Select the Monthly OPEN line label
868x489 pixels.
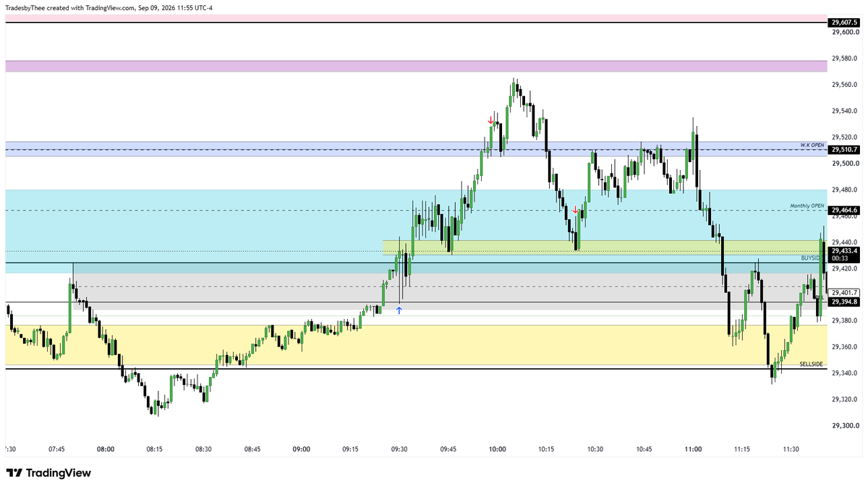pos(807,206)
